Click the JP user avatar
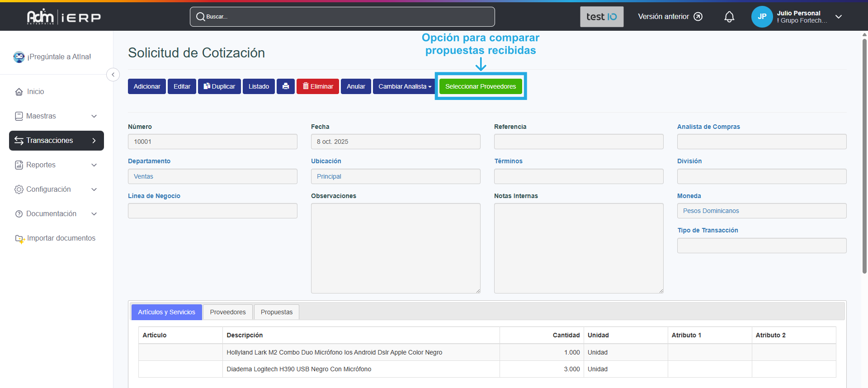 [762, 17]
